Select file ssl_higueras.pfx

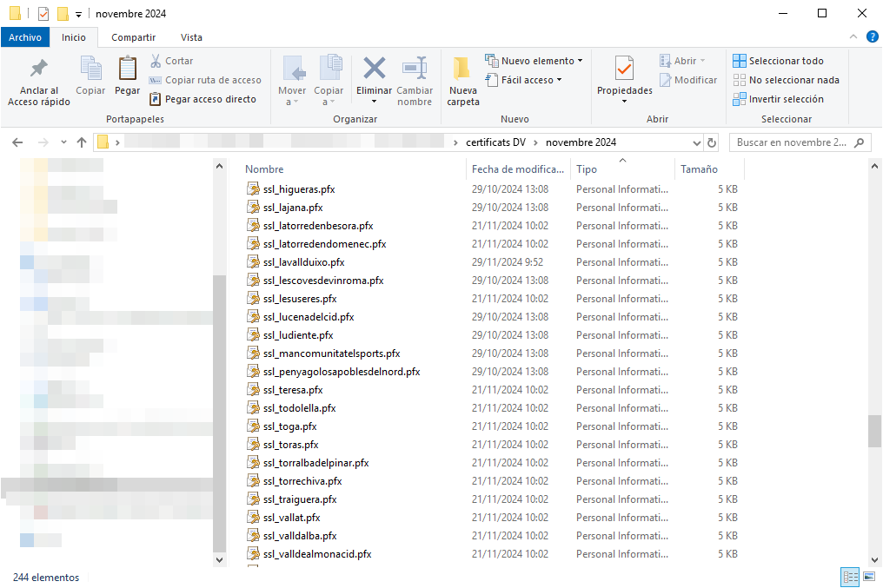click(x=299, y=189)
